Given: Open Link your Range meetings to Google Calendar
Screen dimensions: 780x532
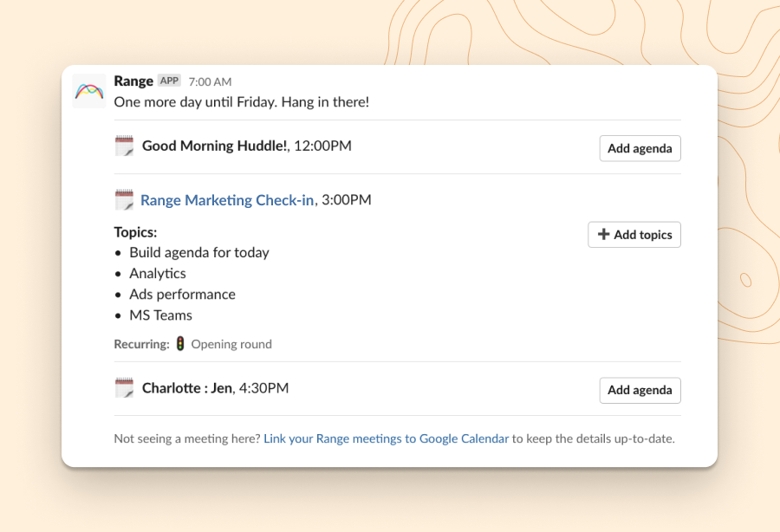Looking at the screenshot, I should 386,438.
